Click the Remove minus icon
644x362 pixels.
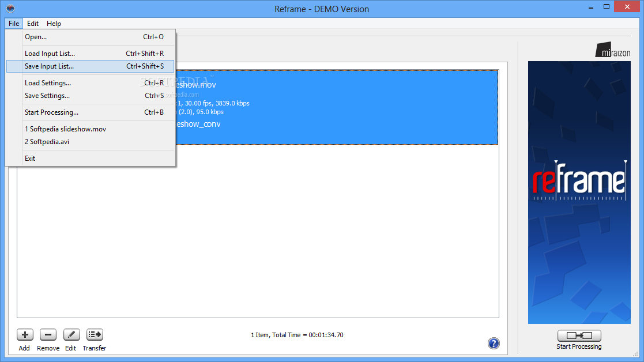tap(48, 334)
